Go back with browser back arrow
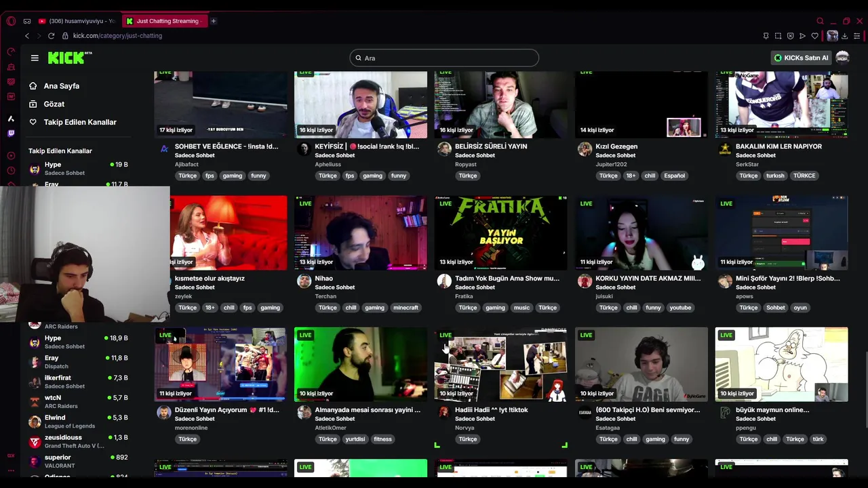This screenshot has width=868, height=488. [x=27, y=36]
